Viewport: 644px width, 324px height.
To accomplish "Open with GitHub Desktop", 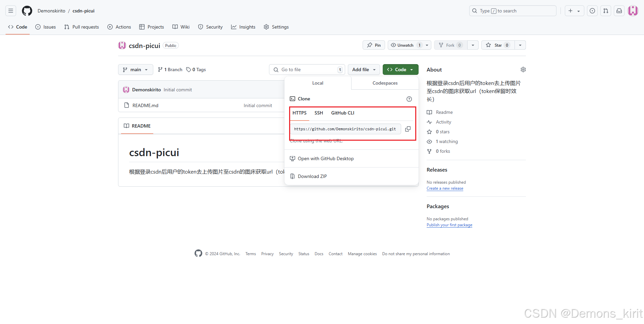I will 322,158.
